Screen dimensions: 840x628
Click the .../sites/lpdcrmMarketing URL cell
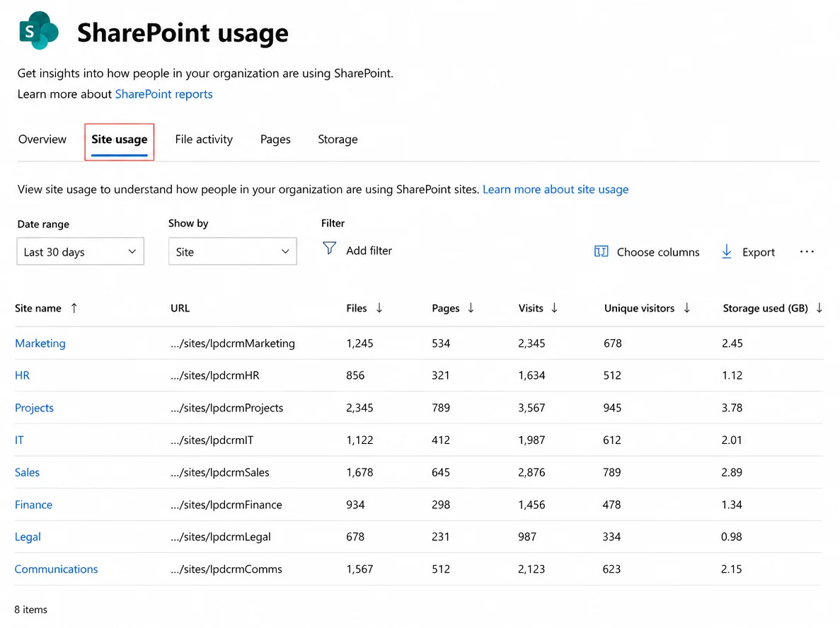[233, 343]
